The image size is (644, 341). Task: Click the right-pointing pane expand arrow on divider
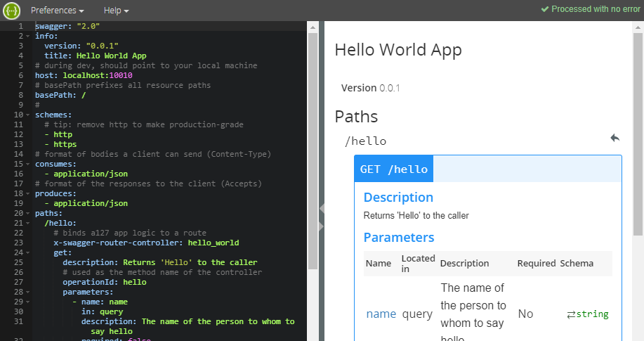(x=322, y=226)
